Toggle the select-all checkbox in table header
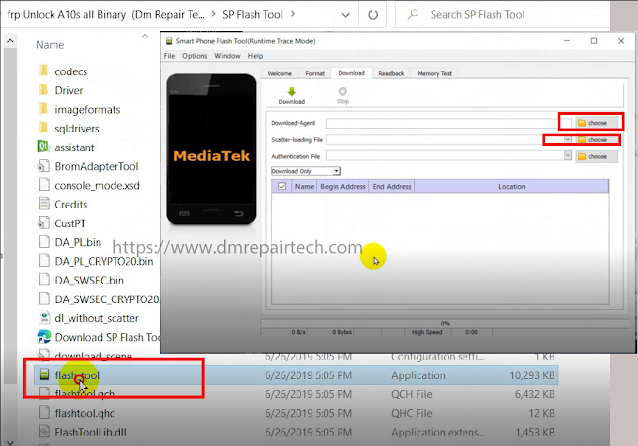 pos(282,186)
